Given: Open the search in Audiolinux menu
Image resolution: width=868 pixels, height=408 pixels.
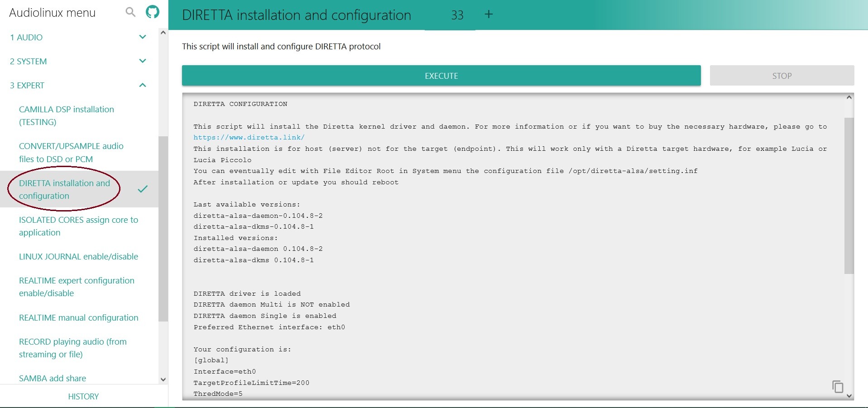Looking at the screenshot, I should tap(130, 12).
